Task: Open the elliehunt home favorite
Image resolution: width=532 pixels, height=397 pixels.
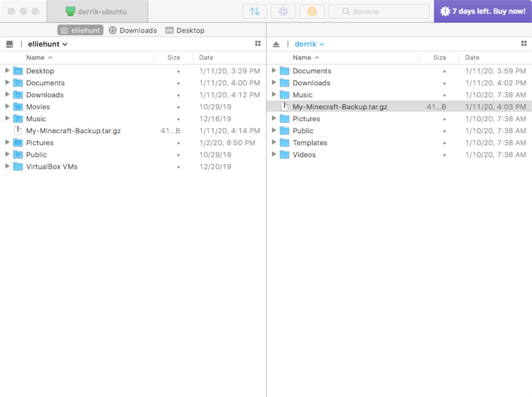Action: (x=80, y=30)
